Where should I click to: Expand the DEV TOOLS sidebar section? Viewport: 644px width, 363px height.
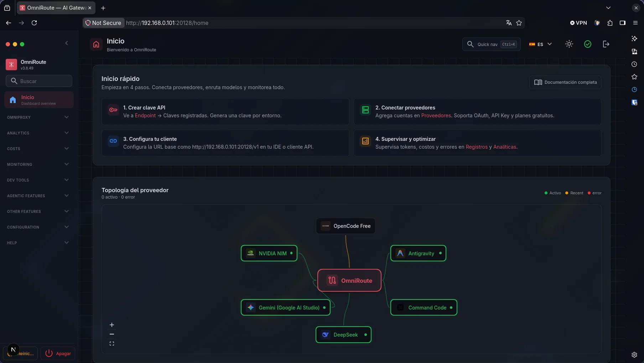pos(38,180)
